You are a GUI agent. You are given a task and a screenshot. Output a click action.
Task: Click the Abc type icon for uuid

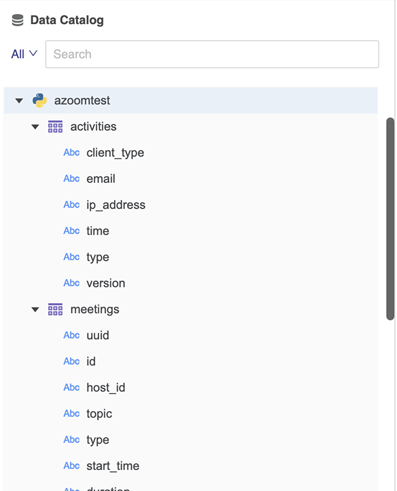[x=71, y=335]
